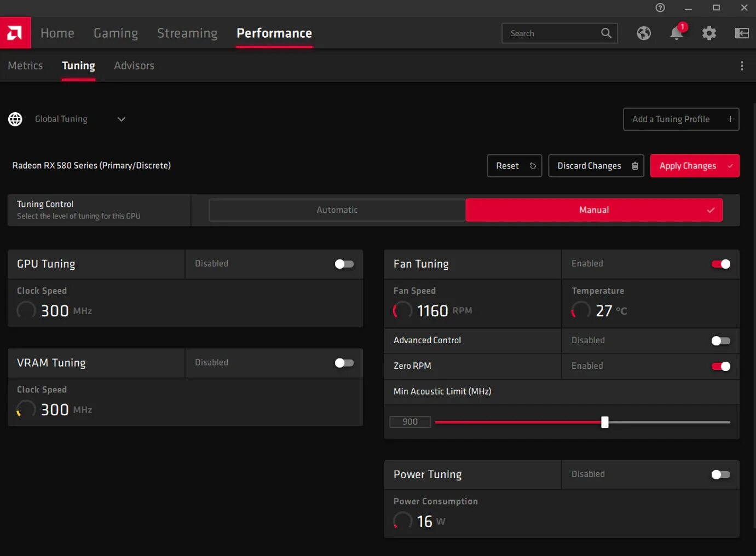Click the Fan Speed gauge
Screen dimensions: 756x556
[402, 310]
